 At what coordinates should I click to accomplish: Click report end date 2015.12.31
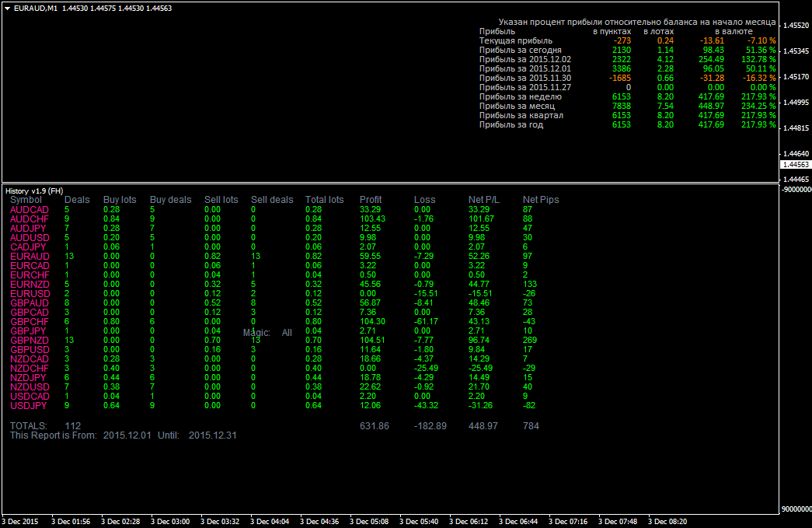click(213, 435)
